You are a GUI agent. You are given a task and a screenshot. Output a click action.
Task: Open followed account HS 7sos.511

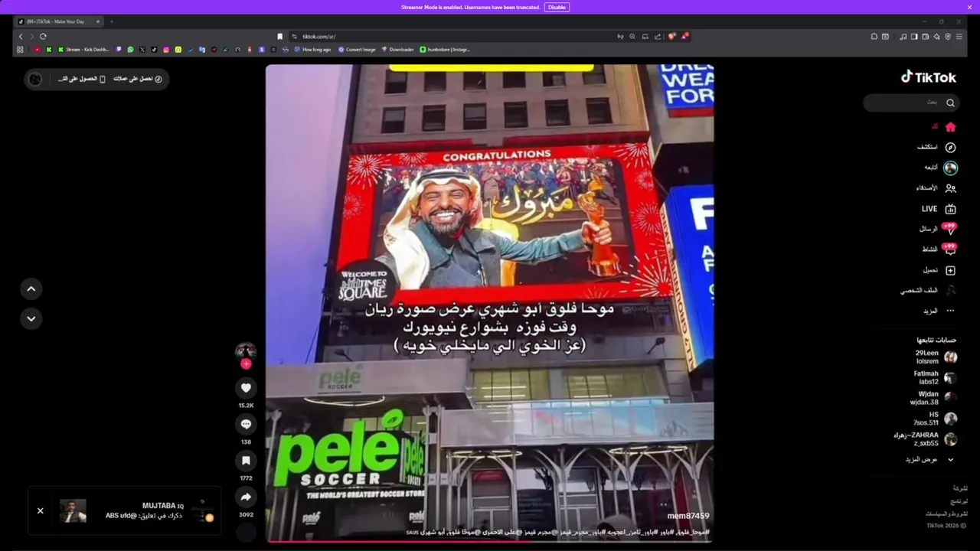[x=935, y=419]
